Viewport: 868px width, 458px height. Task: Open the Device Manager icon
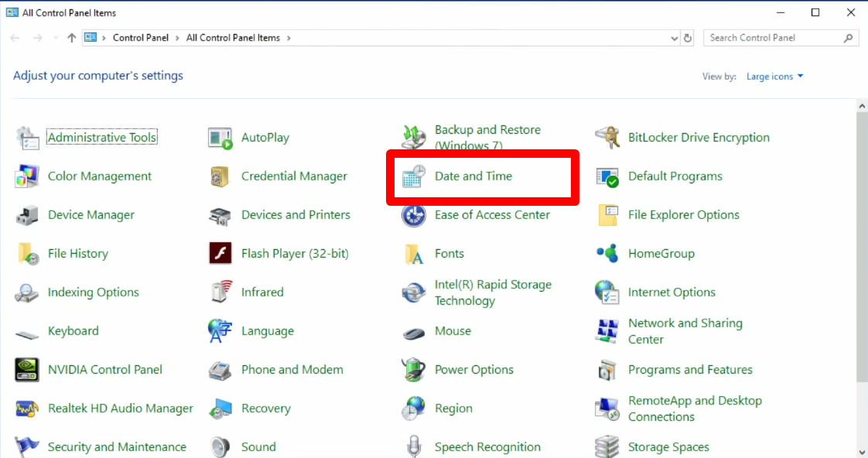tap(27, 215)
